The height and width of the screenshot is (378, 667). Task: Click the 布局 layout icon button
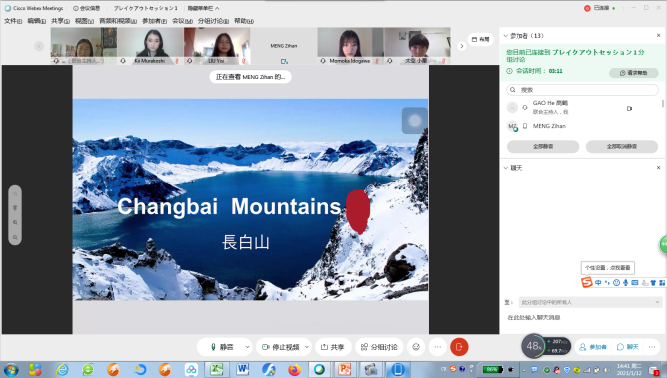tap(481, 39)
